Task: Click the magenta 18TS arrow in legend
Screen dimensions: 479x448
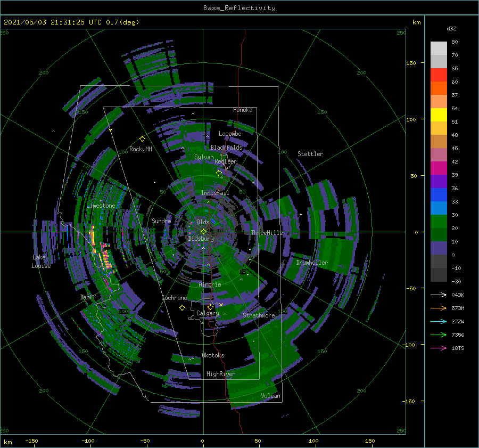Action: click(439, 348)
